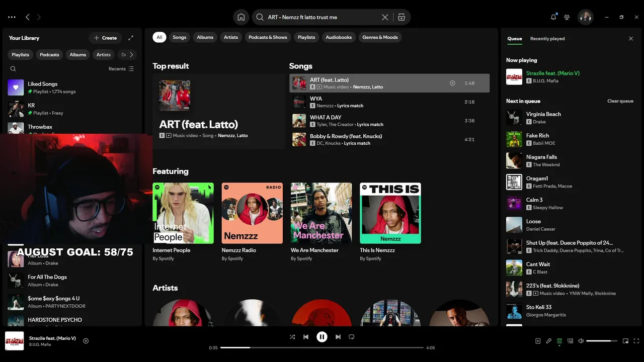Open the Recents sort dropdown
The height and width of the screenshot is (362, 644).
[121, 69]
